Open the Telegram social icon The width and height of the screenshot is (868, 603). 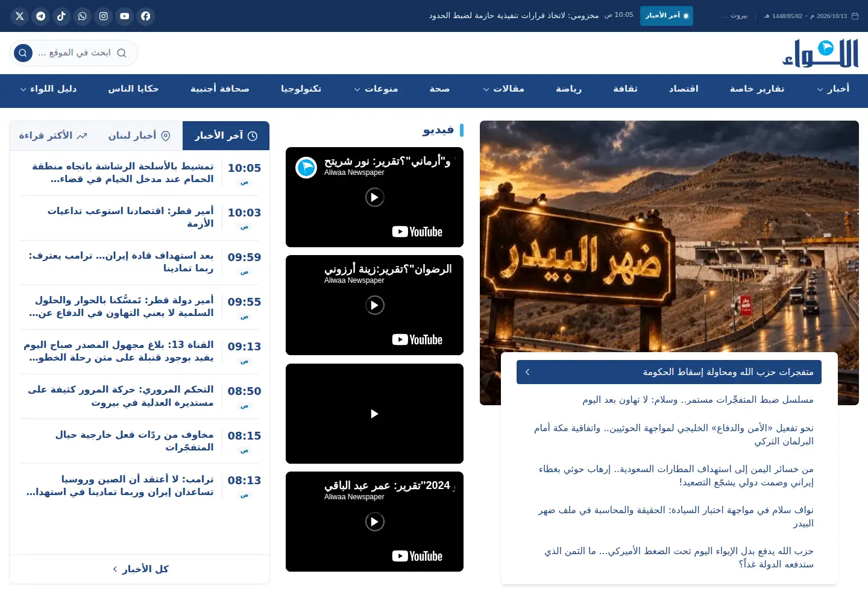(x=41, y=16)
